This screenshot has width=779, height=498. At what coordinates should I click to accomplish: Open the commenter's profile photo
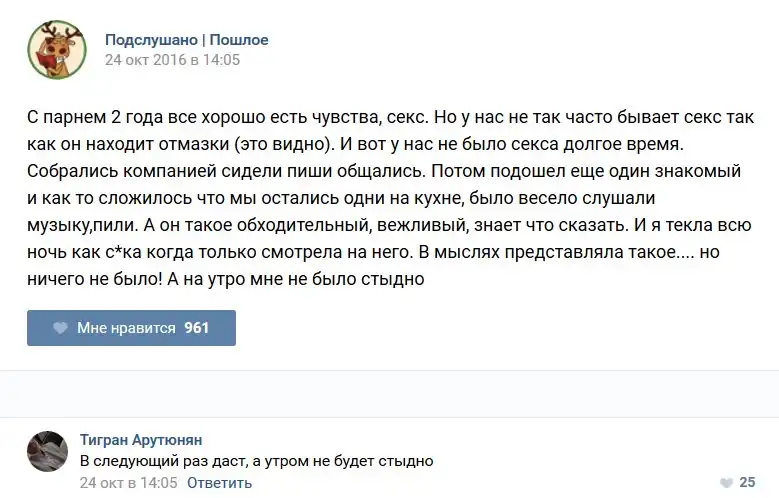[x=47, y=451]
